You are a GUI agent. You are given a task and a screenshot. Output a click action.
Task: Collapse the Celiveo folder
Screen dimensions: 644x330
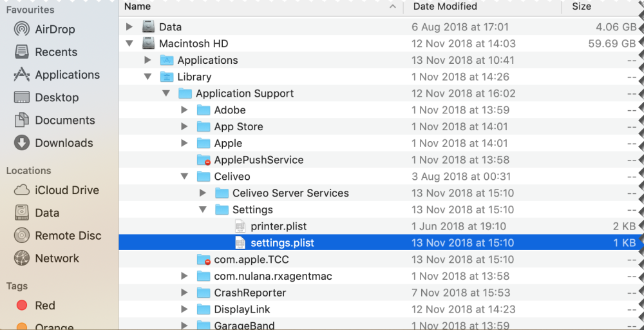184,177
